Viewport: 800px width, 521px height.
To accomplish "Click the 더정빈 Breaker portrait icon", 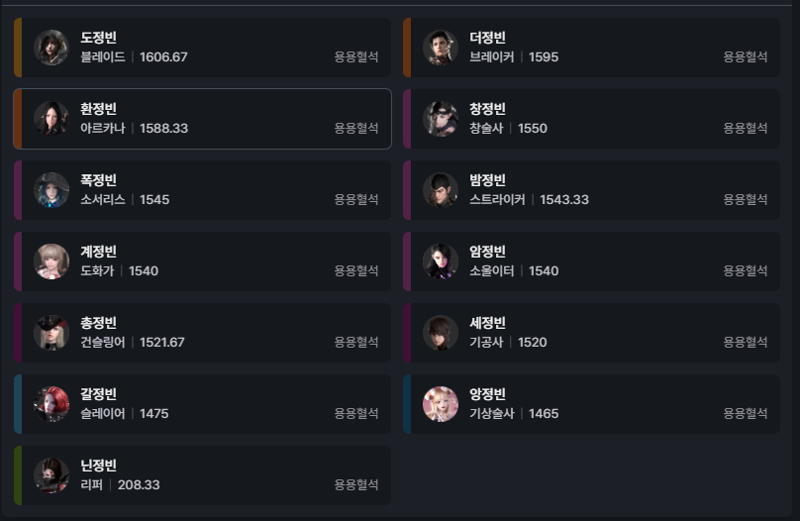I will [440, 47].
